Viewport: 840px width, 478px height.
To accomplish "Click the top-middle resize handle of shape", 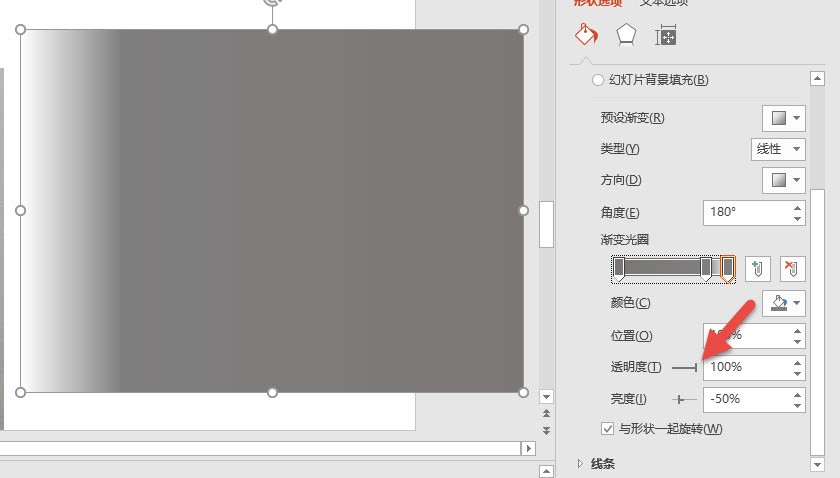I will click(272, 29).
